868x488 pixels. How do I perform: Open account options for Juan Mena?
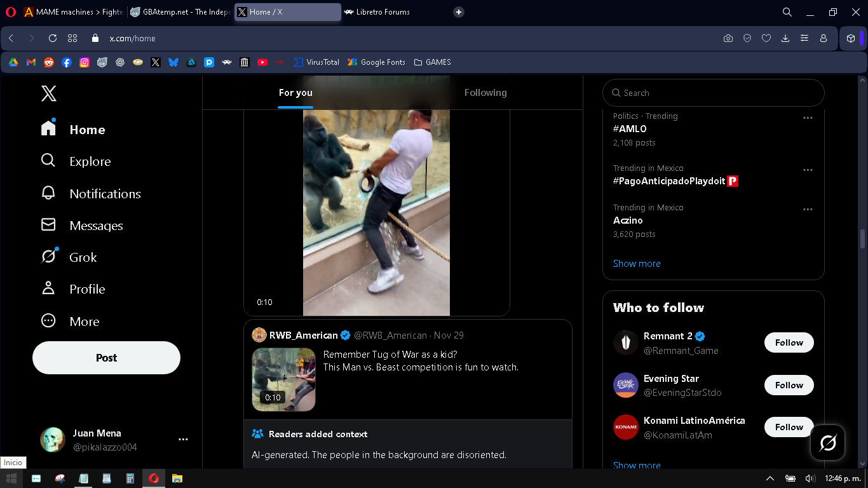point(183,440)
